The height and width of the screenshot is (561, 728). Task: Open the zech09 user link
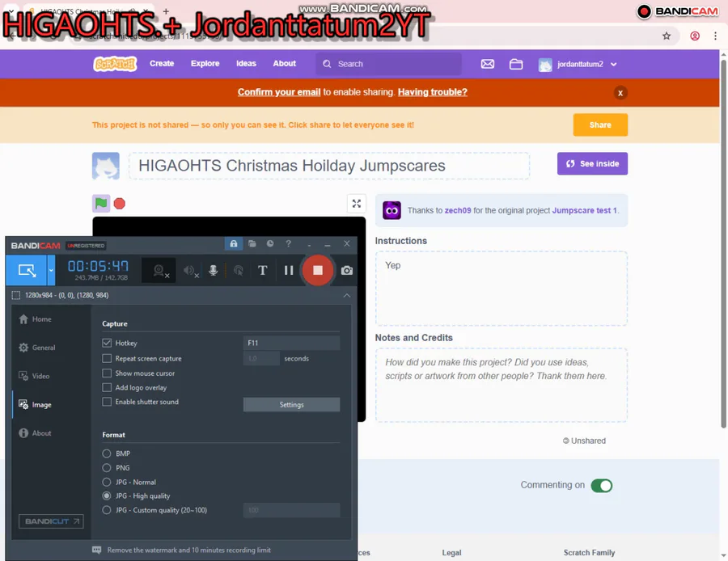click(458, 210)
